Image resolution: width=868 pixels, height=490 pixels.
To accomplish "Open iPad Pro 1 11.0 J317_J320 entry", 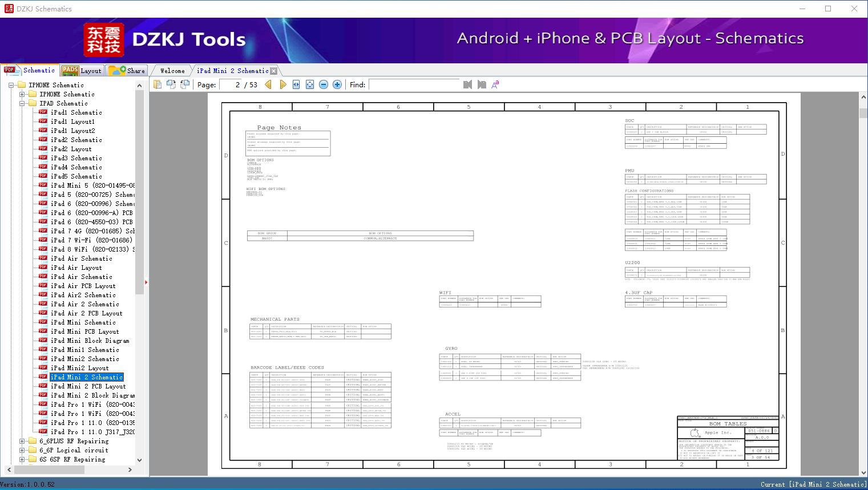I will click(x=92, y=432).
